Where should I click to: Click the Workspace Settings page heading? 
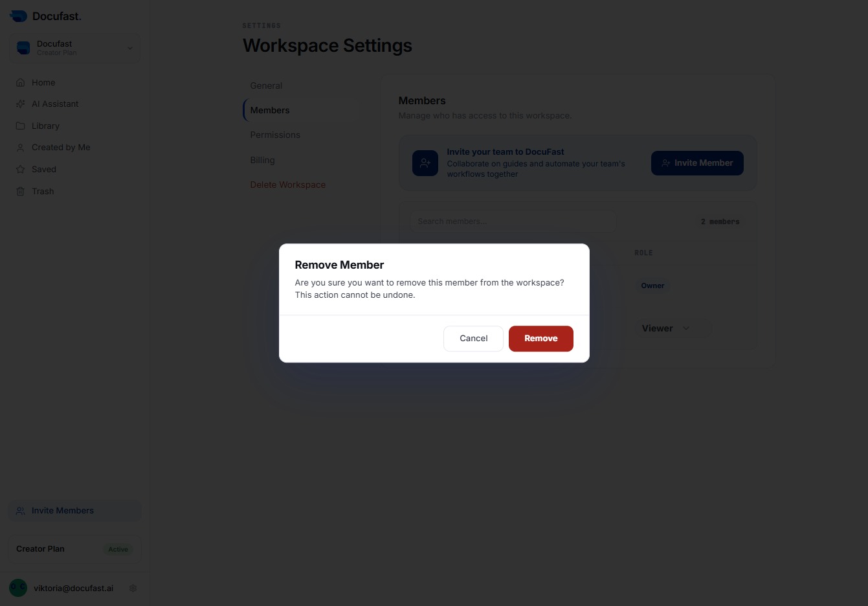[x=328, y=45]
